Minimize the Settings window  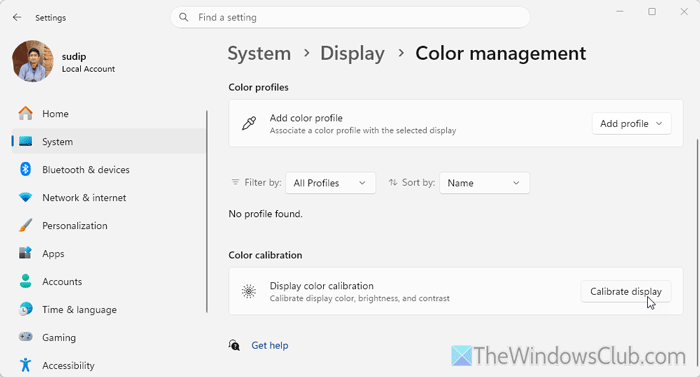tap(620, 12)
